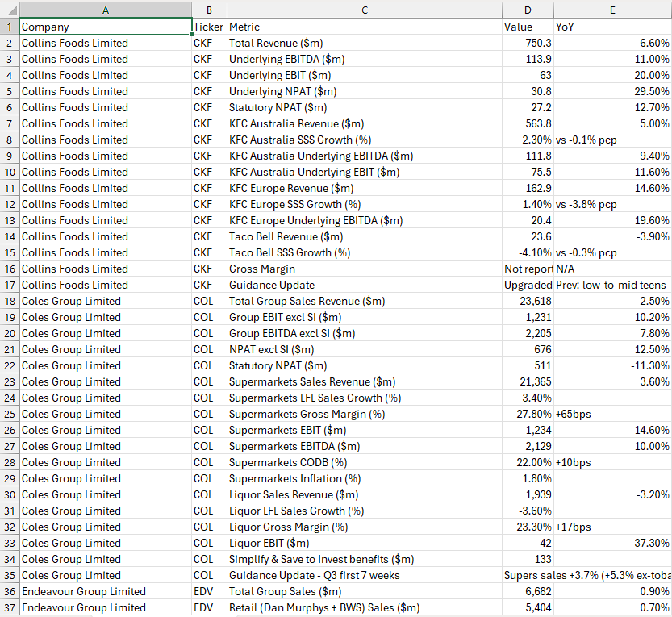The image size is (672, 617).
Task: Select the 'KFC Australia Underlying EBITDA ($m)' cell
Action: [x=365, y=156]
